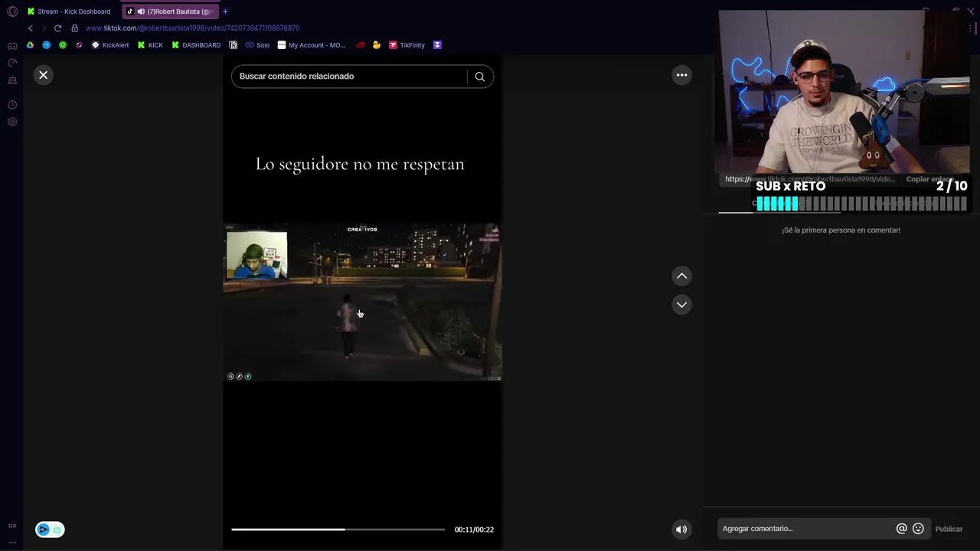
Task: Open the yellow duck bookmark icon
Action: [377, 45]
